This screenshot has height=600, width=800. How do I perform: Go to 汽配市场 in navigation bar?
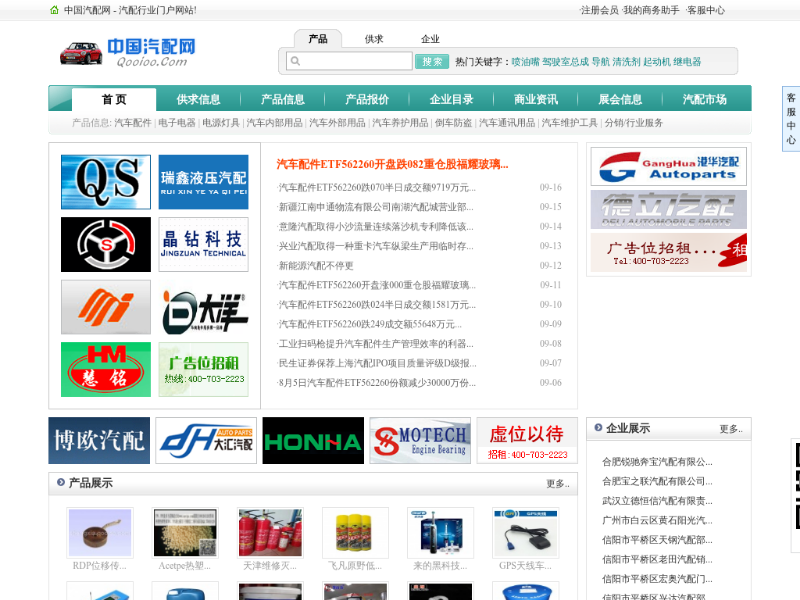point(704,100)
